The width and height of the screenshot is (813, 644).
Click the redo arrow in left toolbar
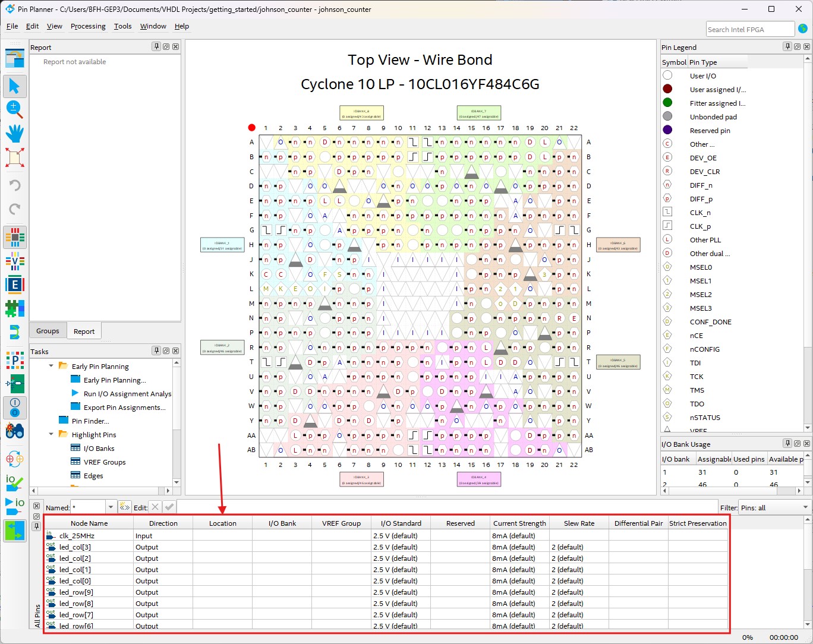[15, 209]
